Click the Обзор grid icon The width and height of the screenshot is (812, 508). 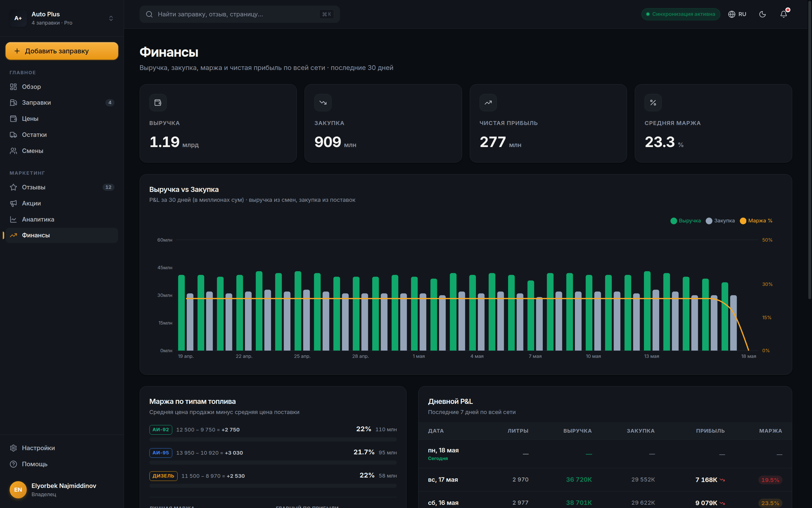click(14, 87)
